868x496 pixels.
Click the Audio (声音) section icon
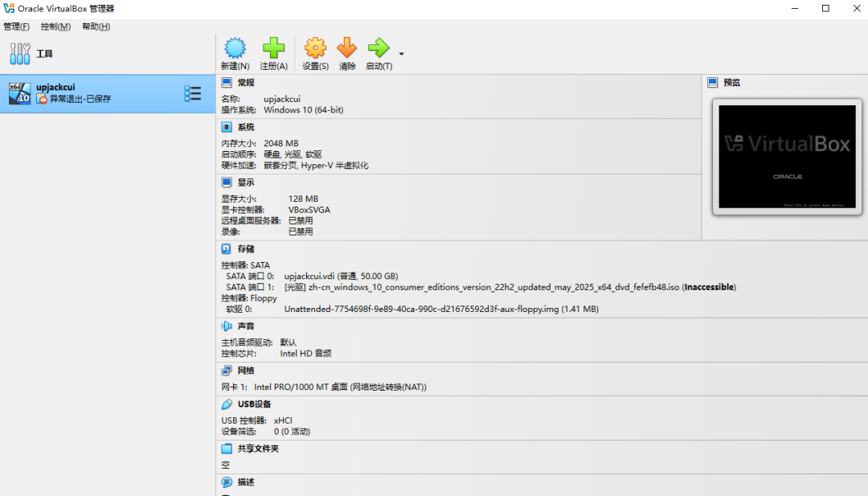tap(227, 326)
